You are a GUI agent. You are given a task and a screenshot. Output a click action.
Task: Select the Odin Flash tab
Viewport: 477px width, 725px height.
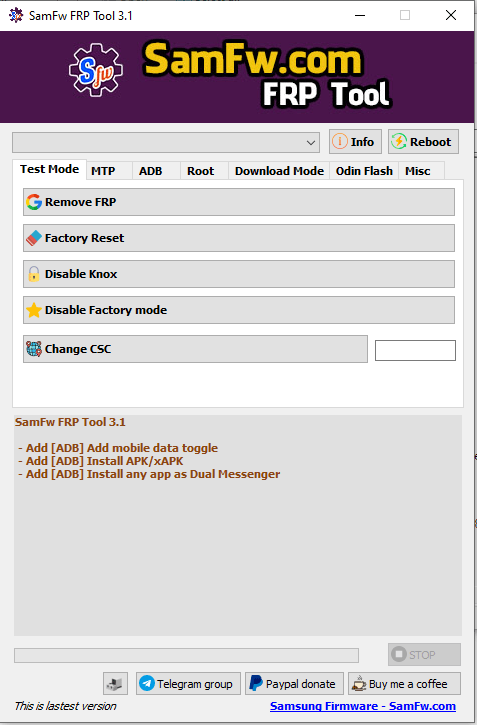click(364, 171)
